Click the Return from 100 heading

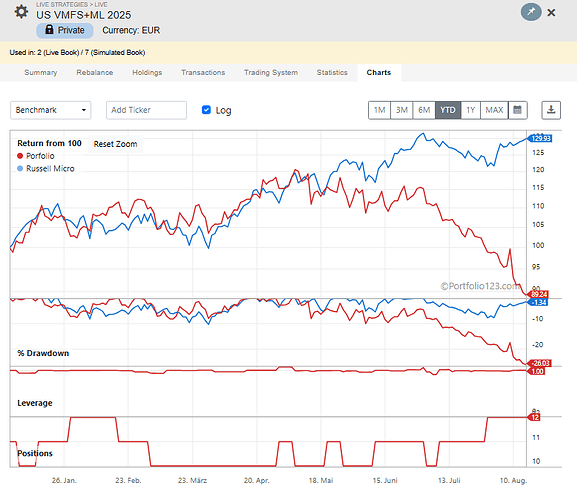49,143
